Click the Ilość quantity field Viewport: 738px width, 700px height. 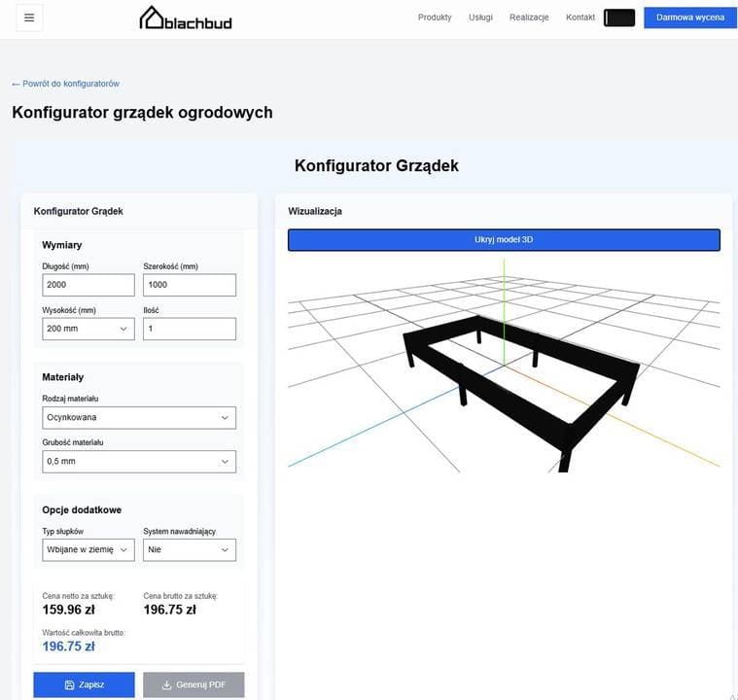190,329
